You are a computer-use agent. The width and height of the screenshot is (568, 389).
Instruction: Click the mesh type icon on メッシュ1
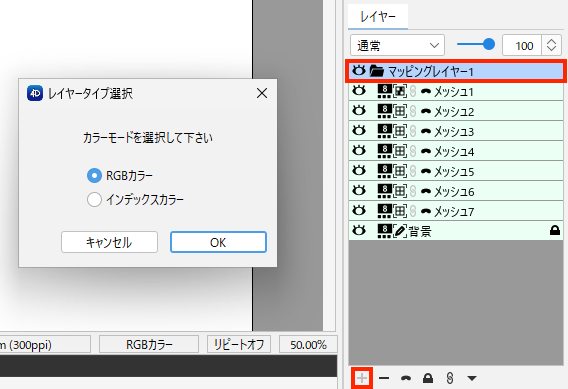400,91
